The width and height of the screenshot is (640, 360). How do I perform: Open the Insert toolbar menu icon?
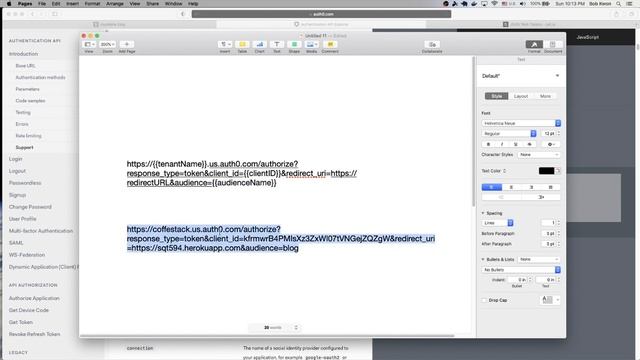(225, 44)
